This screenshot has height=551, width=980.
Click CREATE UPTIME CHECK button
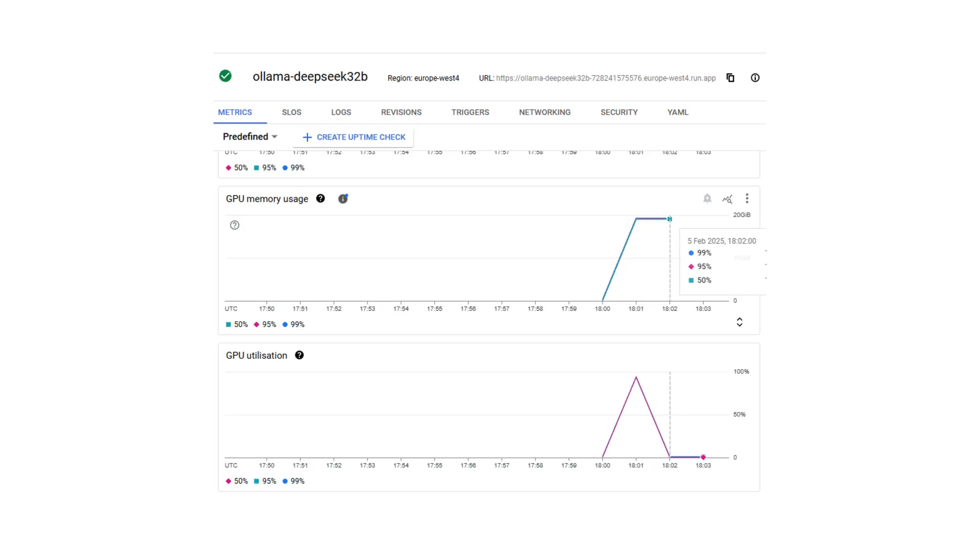[354, 137]
